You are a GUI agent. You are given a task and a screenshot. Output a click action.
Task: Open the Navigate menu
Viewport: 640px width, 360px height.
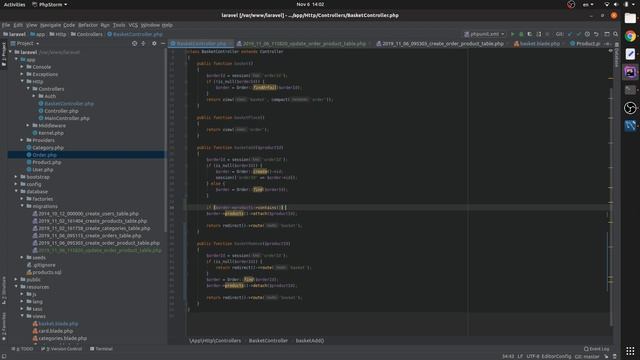click(x=50, y=25)
